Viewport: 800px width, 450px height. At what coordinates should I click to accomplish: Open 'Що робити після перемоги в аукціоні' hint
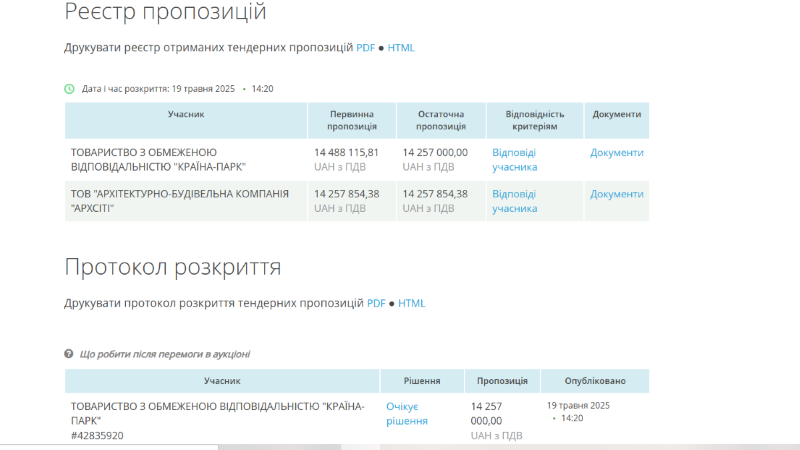pyautogui.click(x=164, y=354)
